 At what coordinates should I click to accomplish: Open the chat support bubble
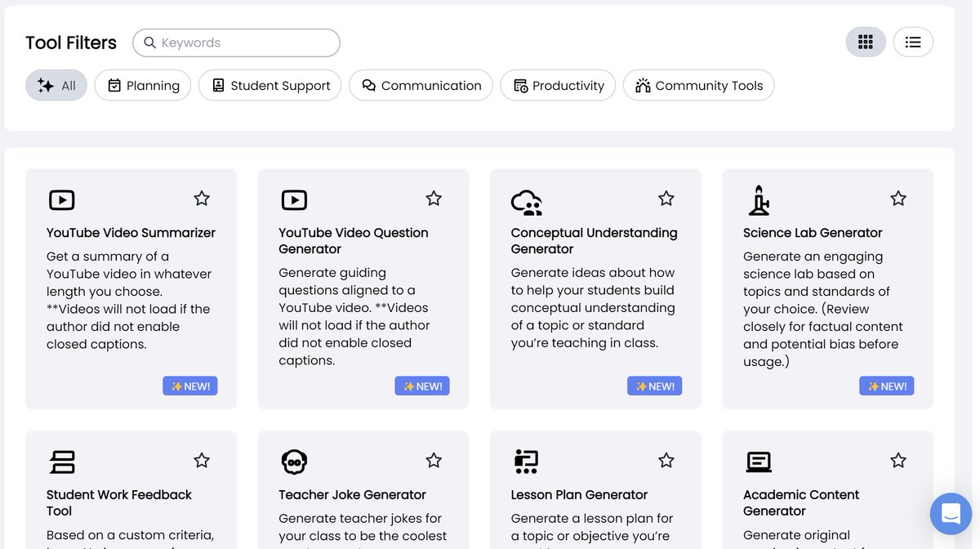[951, 514]
